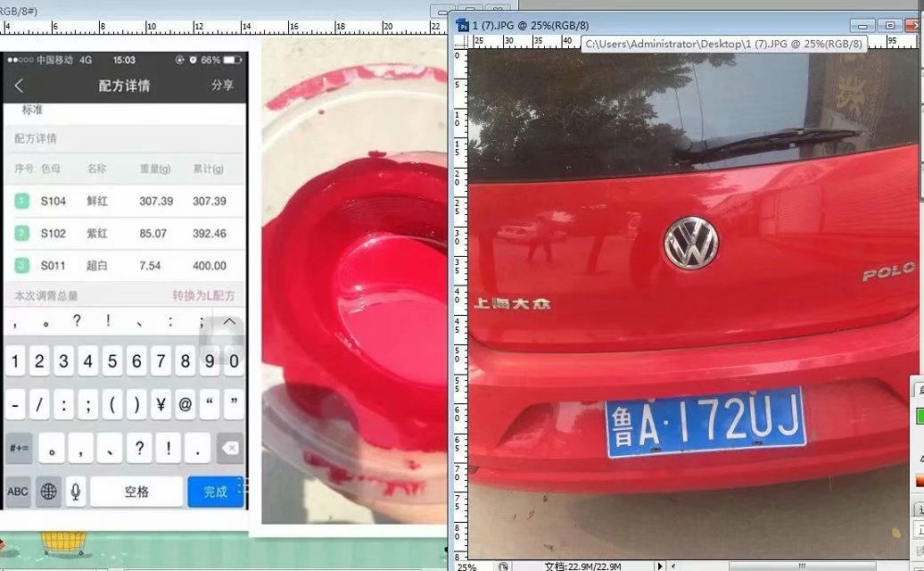This screenshot has width=924, height=571.
Task: Select the 文档:22.9M/22.9M status text
Action: pyautogui.click(x=582, y=567)
